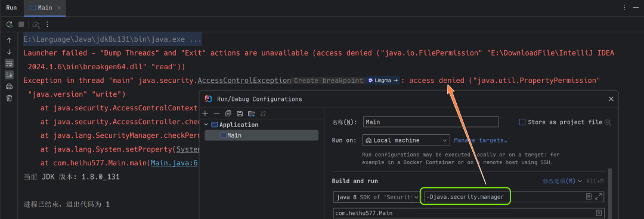Open VM options text insertion icon
The image size is (644, 219).
(589, 197)
